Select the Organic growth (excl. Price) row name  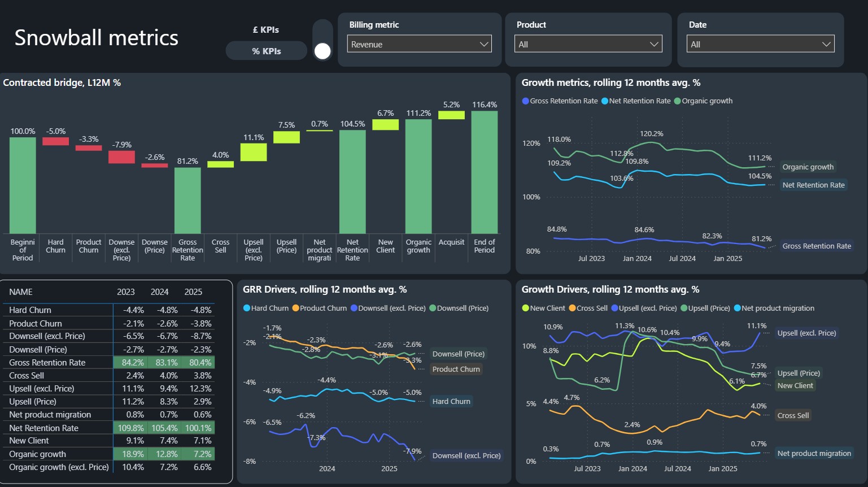coord(59,467)
